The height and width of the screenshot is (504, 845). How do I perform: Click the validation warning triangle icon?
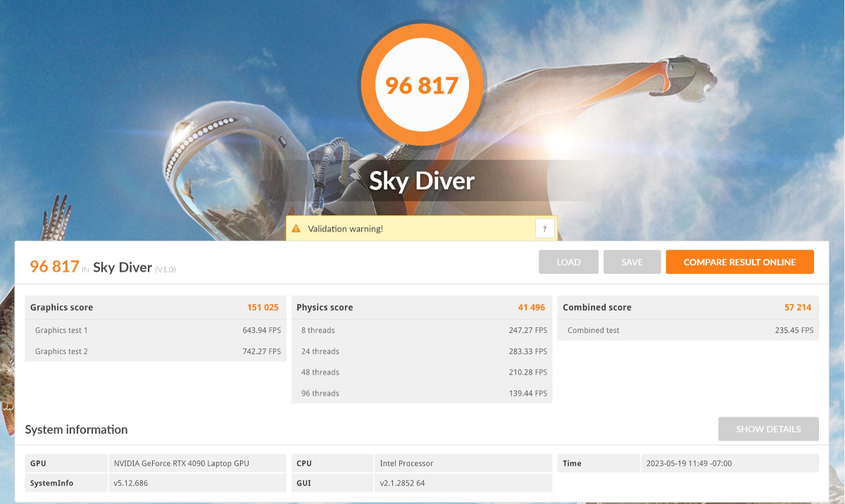[296, 229]
